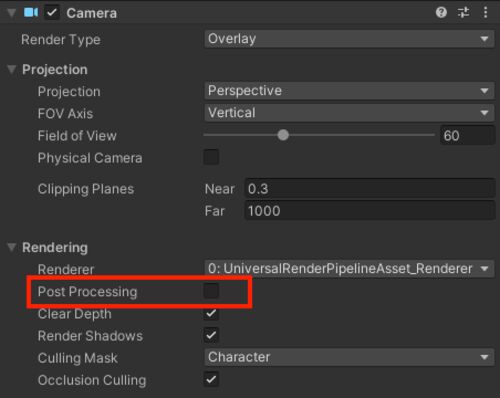Click the Far clipping plane field
The image size is (500, 398).
coord(370,211)
